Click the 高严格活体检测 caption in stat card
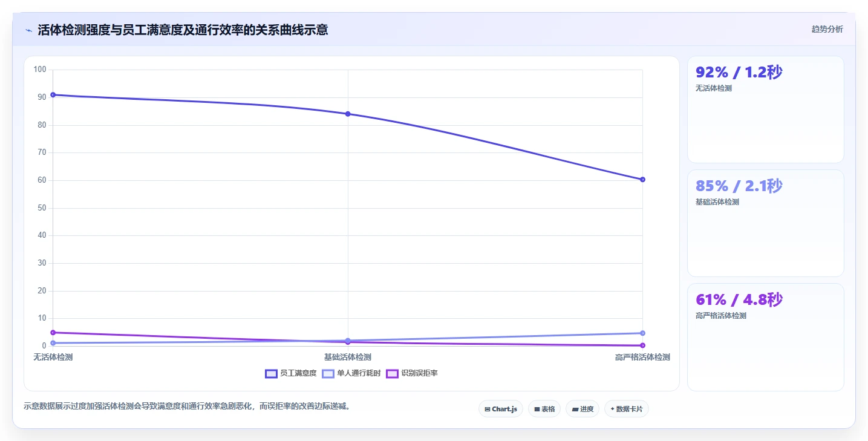 tap(721, 316)
